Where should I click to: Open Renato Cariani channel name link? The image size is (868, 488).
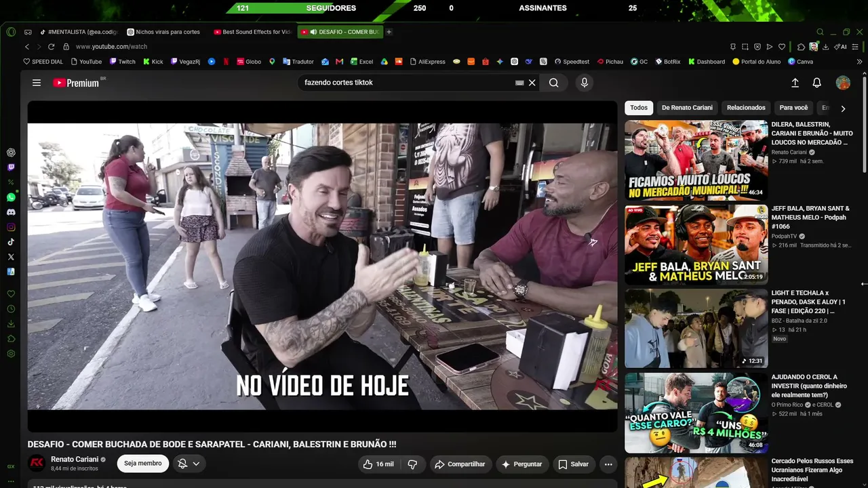click(x=75, y=460)
